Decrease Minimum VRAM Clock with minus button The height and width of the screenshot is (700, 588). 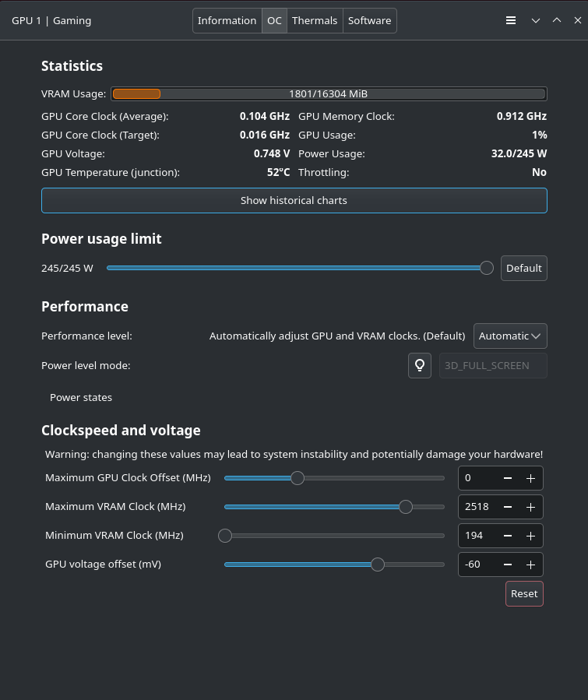click(x=508, y=536)
